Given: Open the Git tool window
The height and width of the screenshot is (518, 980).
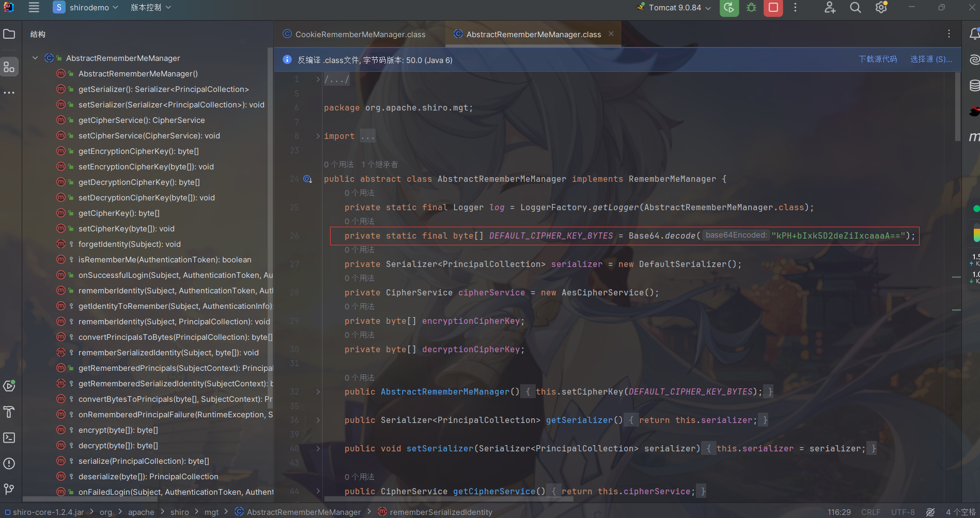Looking at the screenshot, I should coord(9,489).
